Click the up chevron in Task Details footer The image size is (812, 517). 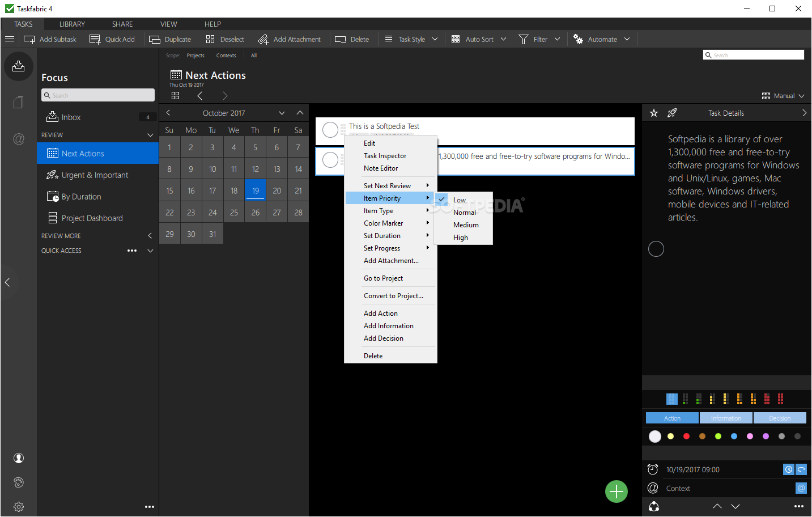click(717, 506)
